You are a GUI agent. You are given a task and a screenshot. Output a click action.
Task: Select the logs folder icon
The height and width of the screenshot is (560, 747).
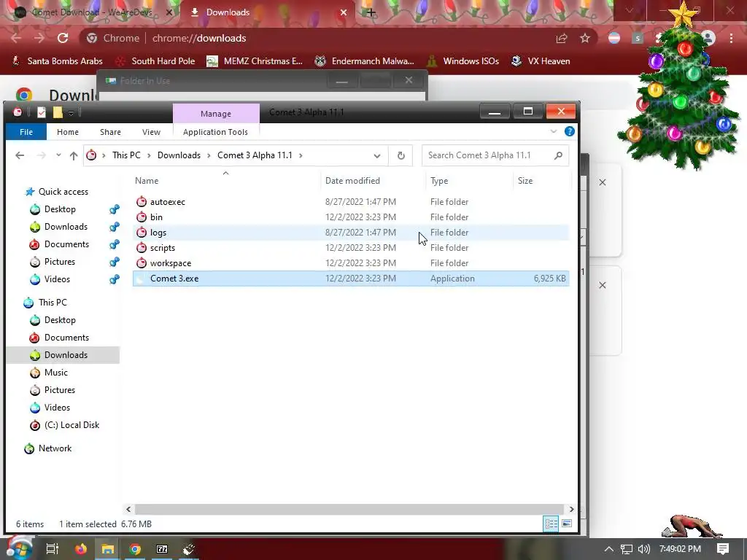(x=141, y=233)
